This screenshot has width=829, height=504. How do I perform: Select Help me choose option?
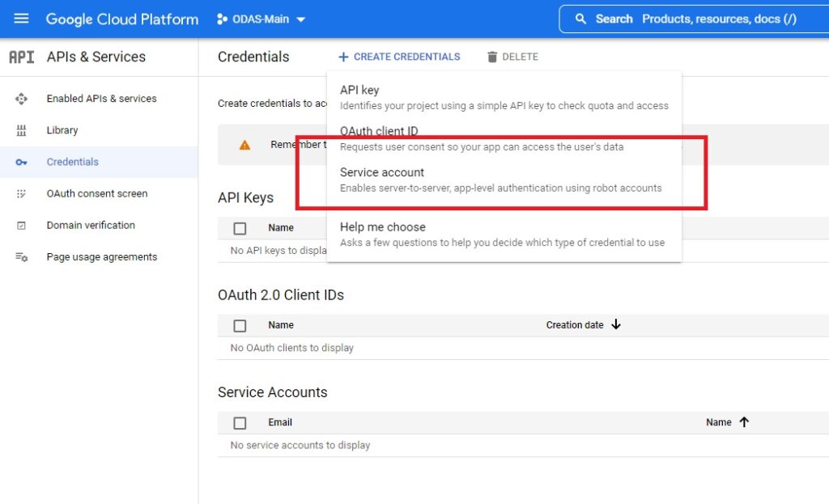tap(504, 235)
